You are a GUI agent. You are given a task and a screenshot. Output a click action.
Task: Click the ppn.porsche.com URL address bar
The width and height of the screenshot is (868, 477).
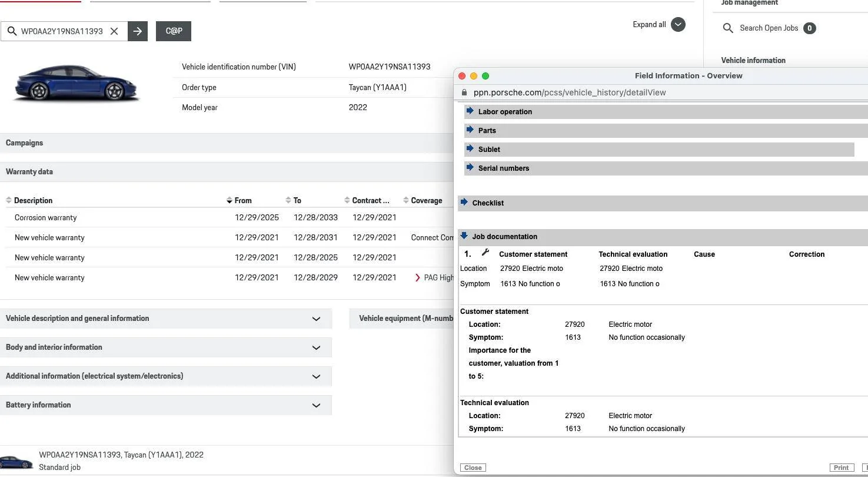tap(569, 92)
